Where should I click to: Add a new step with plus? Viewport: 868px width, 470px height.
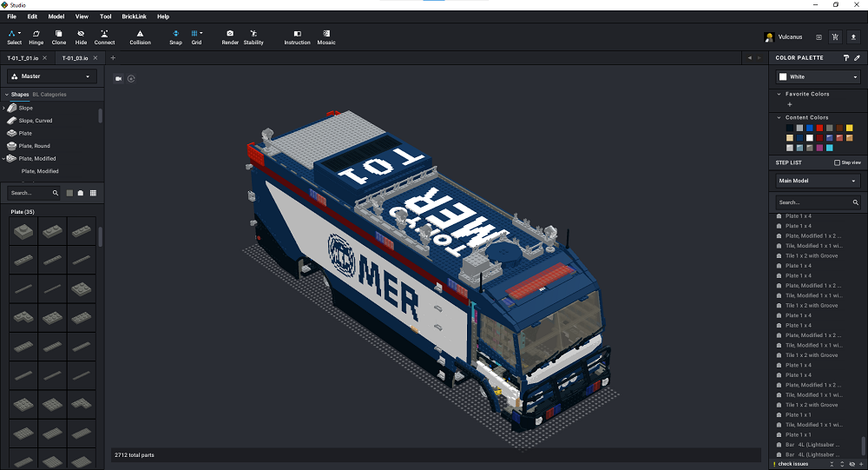point(861,464)
